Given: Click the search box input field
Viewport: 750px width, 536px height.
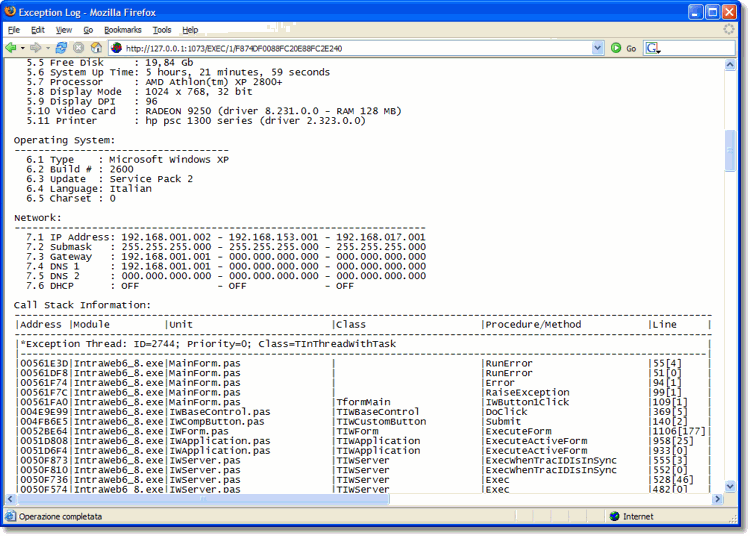Looking at the screenshot, I should tap(698, 48).
